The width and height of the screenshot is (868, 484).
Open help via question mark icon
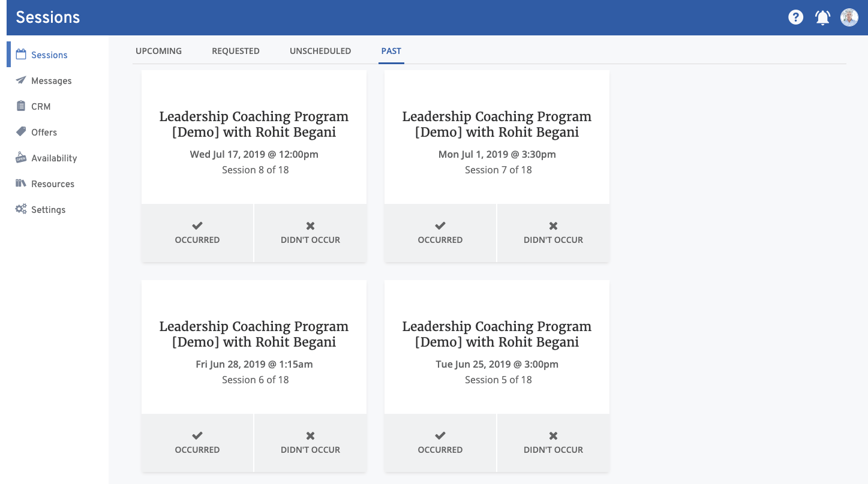pos(795,17)
